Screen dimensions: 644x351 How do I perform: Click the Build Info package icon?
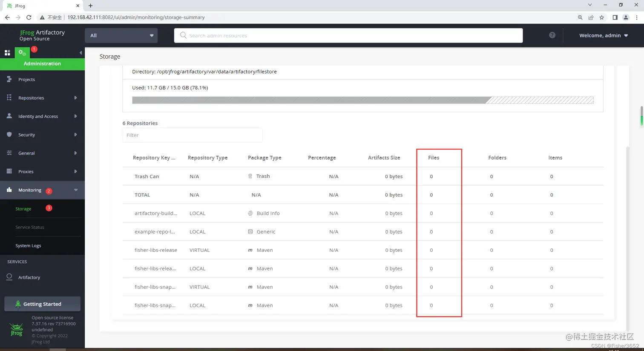[x=250, y=213]
